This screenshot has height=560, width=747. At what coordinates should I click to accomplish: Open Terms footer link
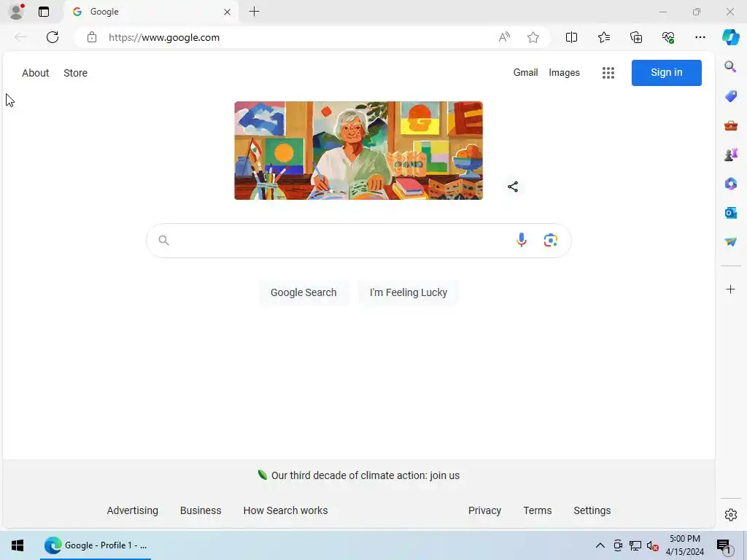pyautogui.click(x=538, y=510)
